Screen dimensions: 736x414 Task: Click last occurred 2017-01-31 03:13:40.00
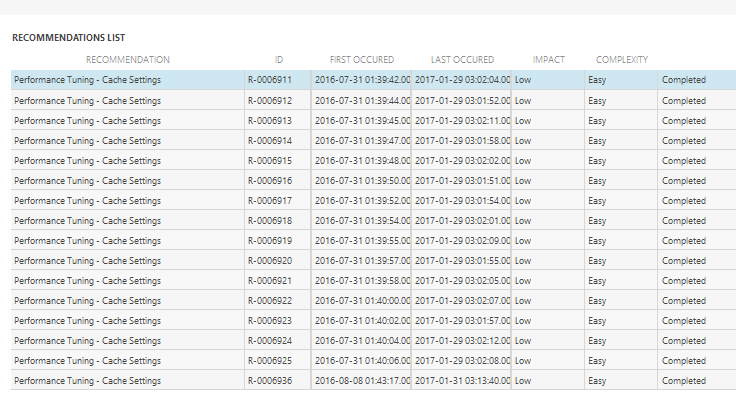(462, 381)
